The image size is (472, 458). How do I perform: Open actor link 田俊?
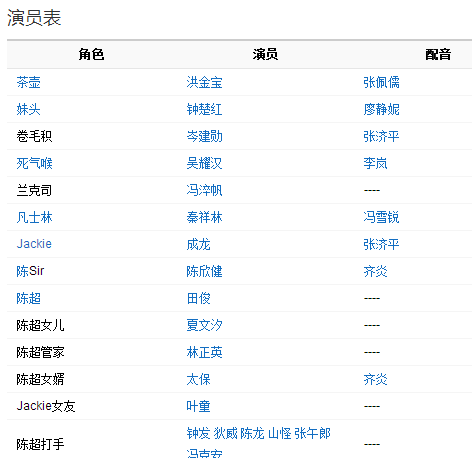click(x=198, y=298)
